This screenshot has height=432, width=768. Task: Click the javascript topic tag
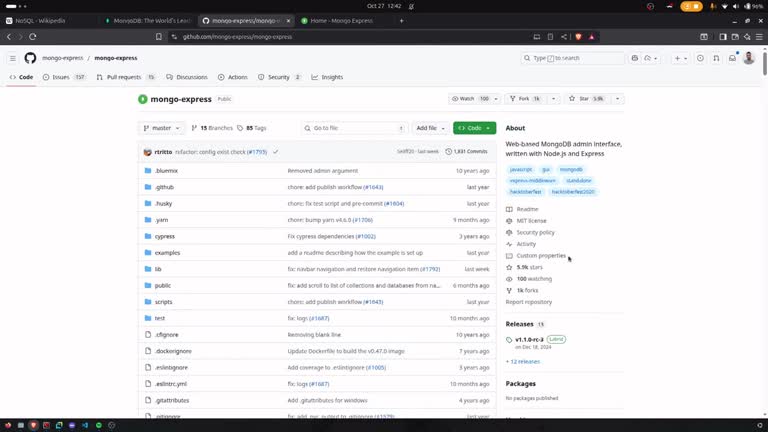pos(521,169)
